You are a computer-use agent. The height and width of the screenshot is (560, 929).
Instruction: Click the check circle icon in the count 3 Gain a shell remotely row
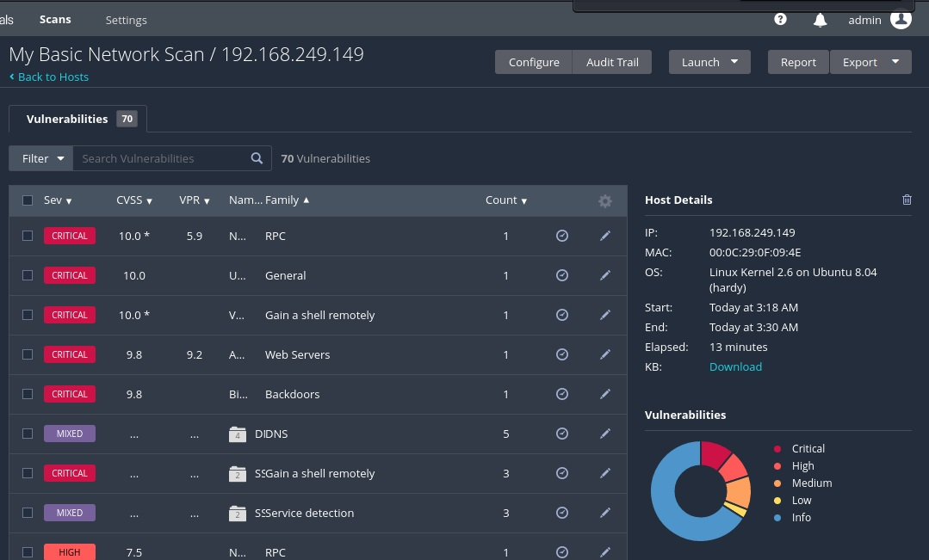562,473
